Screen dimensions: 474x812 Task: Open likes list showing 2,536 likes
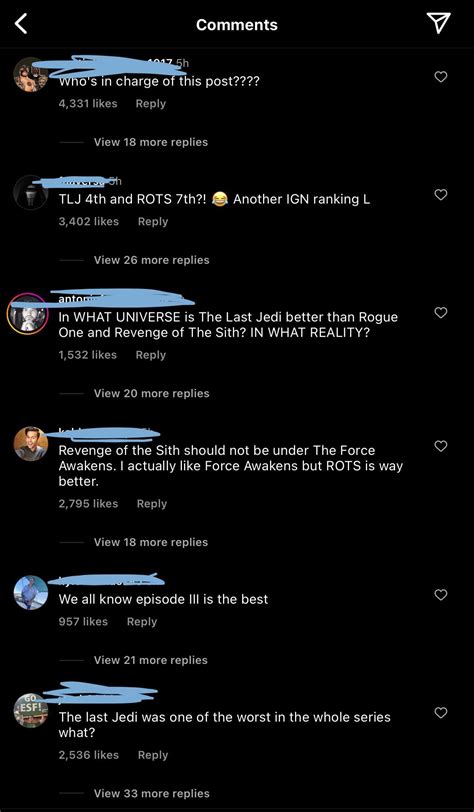[x=89, y=755]
